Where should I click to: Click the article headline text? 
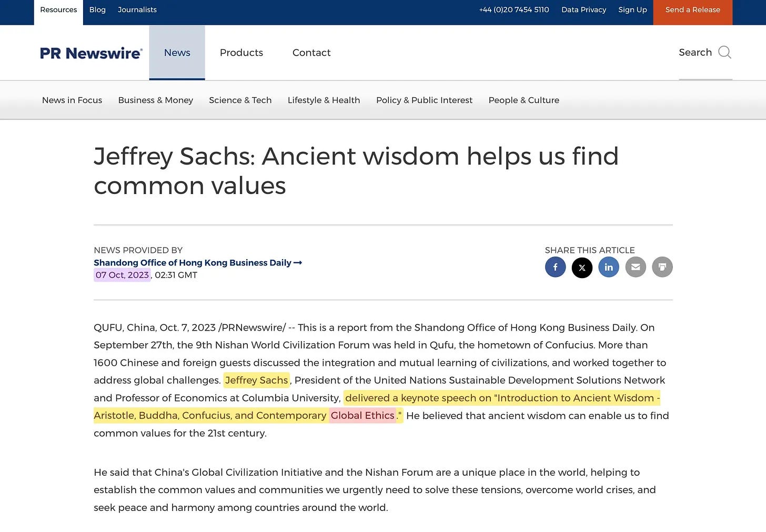click(356, 171)
